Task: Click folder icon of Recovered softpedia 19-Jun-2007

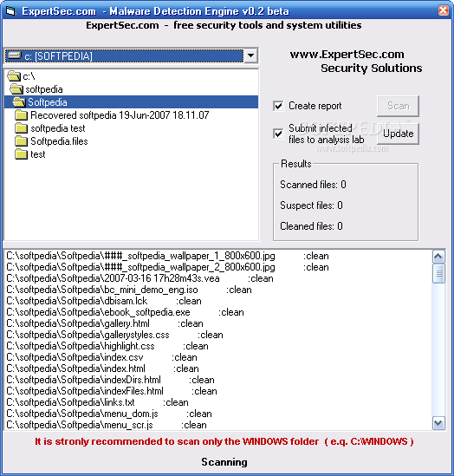Action: pos(22,115)
